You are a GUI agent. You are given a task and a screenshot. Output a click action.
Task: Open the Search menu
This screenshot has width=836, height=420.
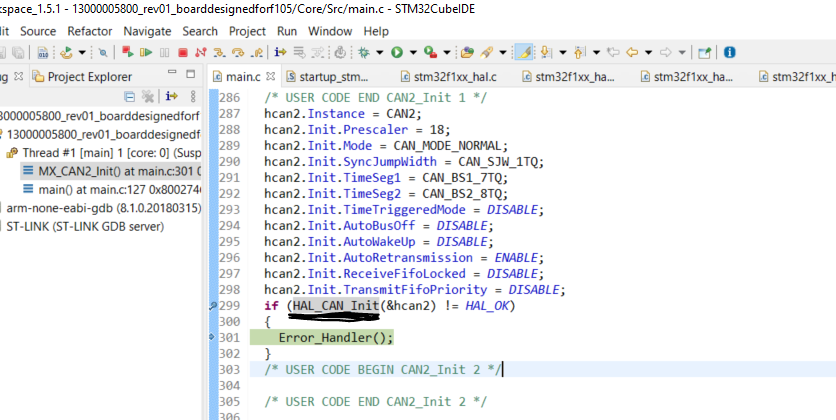tap(200, 31)
